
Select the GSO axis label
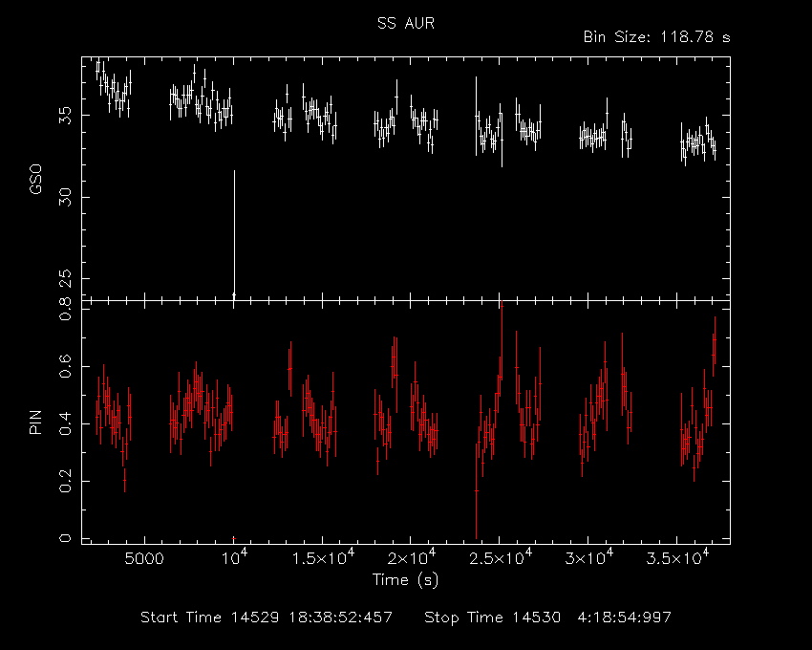click(x=35, y=180)
